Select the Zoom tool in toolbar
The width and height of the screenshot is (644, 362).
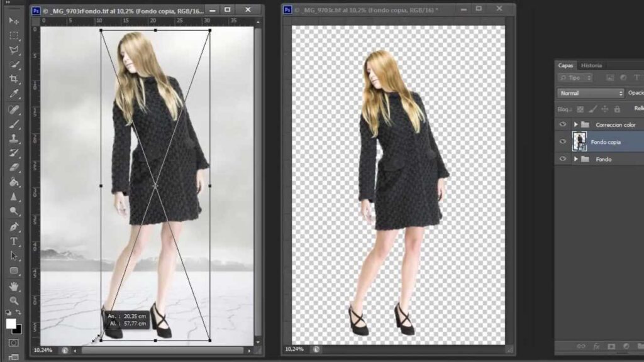click(14, 301)
